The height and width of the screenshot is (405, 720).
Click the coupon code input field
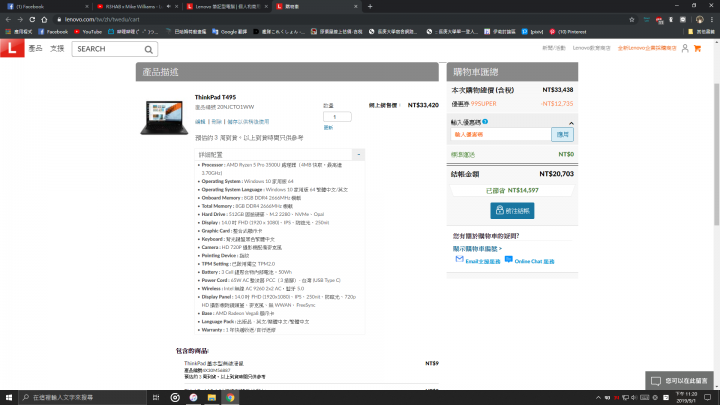[501, 135]
